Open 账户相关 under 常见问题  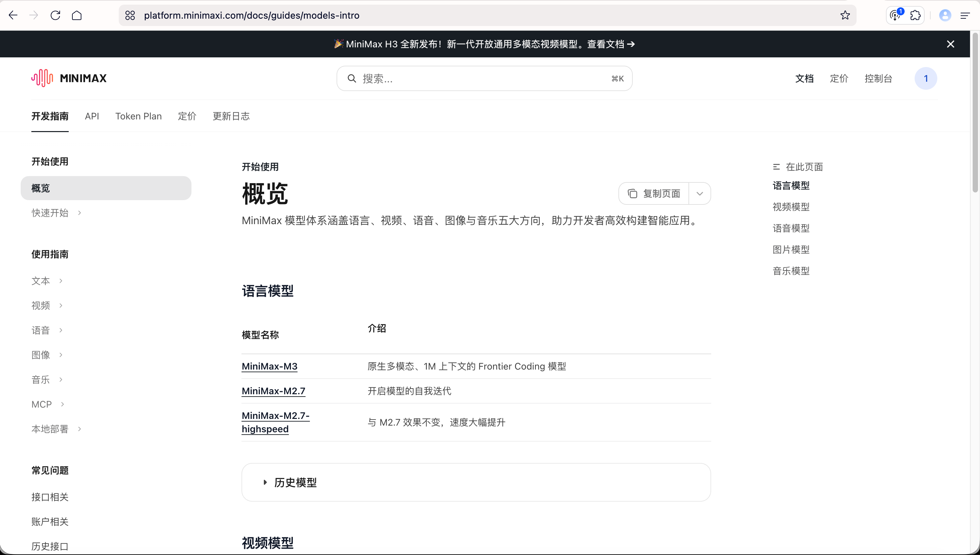[50, 522]
